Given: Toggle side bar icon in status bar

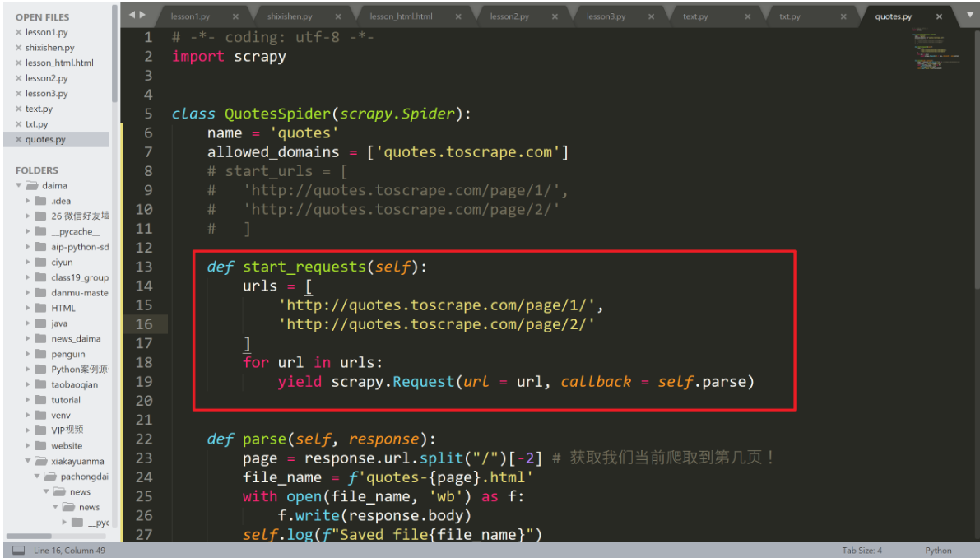Looking at the screenshot, I should click(19, 551).
